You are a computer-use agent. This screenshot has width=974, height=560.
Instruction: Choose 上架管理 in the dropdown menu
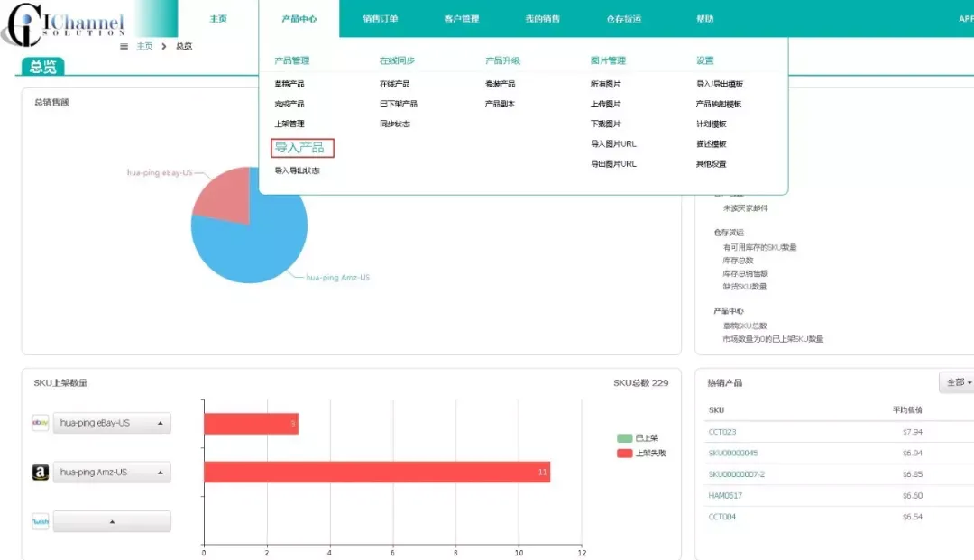pos(289,124)
